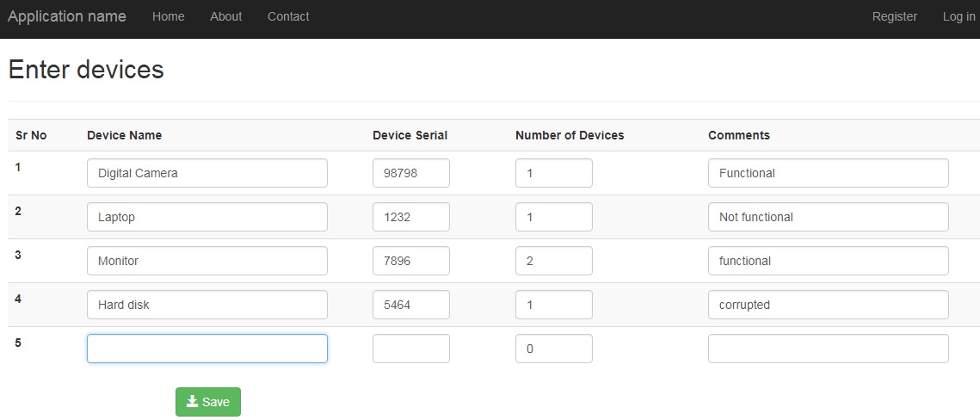Click the serial field containing 5464
The height and width of the screenshot is (420, 980).
coord(411,305)
